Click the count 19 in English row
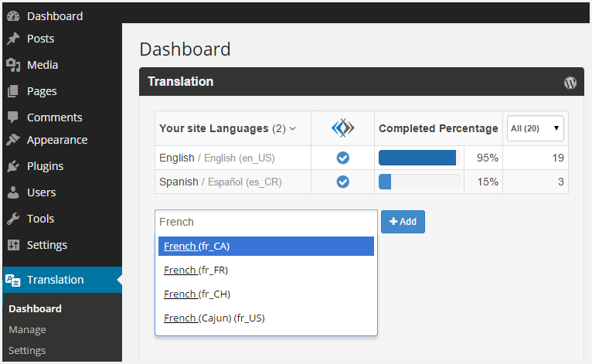Screen dimensions: 592x364 tap(558, 158)
